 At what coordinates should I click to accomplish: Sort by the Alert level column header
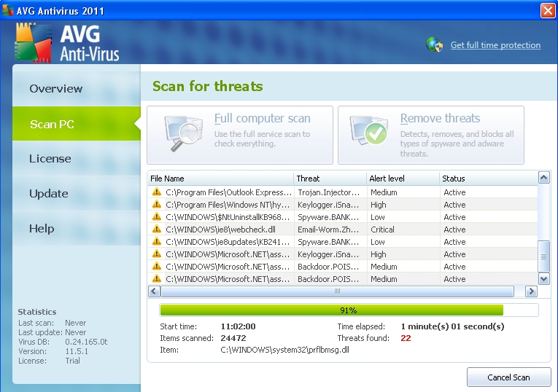tap(403, 179)
